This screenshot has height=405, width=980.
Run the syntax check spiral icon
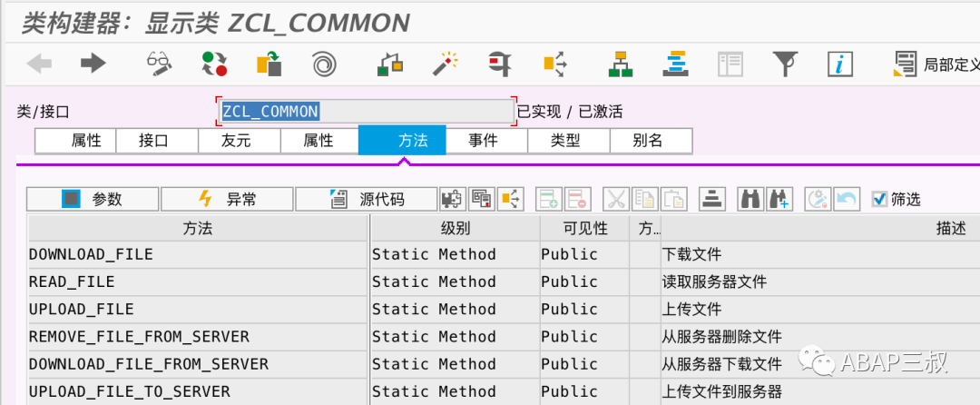(x=324, y=64)
